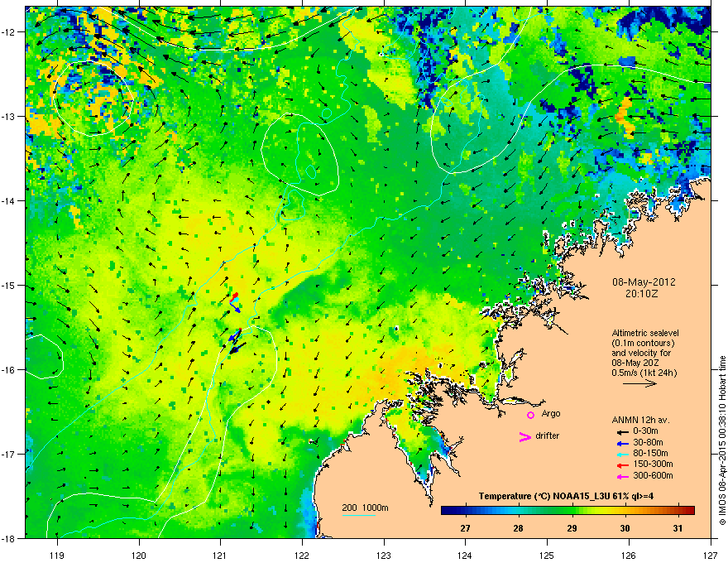Click the blue 30-80m arrow legend icon
The height and width of the screenshot is (563, 728).
pos(623,444)
